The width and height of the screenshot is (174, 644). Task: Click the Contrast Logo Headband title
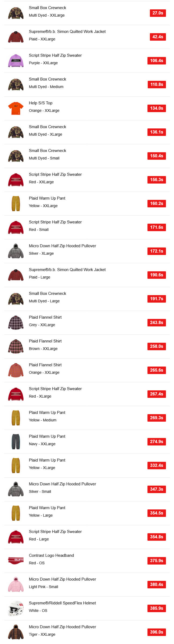tap(51, 555)
